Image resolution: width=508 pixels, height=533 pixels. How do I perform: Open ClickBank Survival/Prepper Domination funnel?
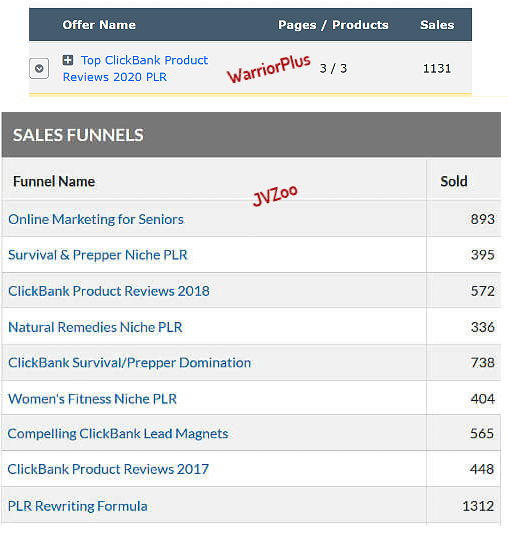[x=130, y=363]
